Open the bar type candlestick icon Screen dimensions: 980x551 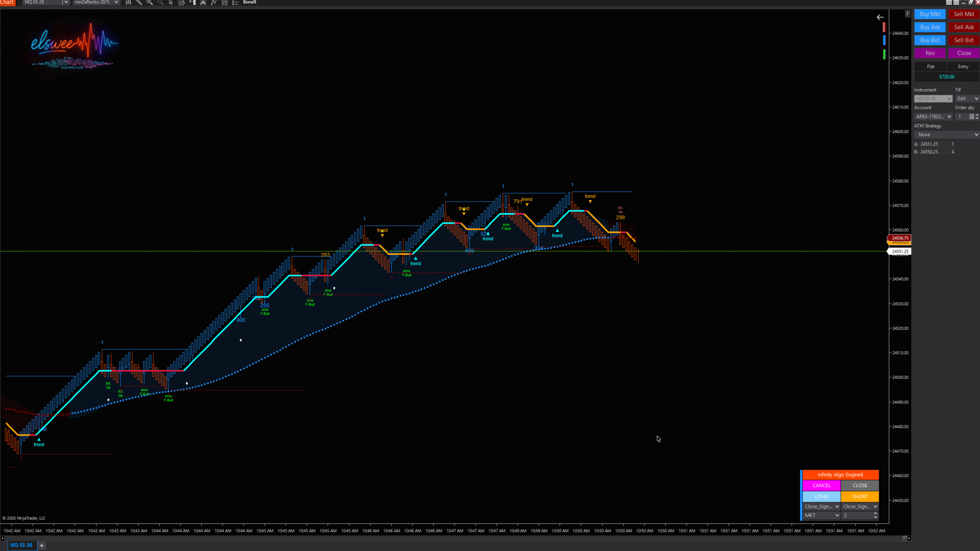click(x=128, y=2)
